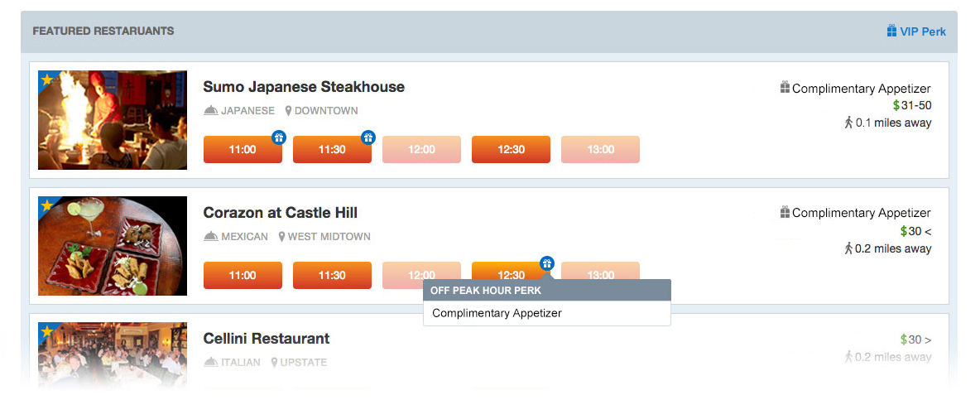Click the cuisine cloche icon beside MEXICAN
The image size is (980, 400).
pyautogui.click(x=210, y=236)
